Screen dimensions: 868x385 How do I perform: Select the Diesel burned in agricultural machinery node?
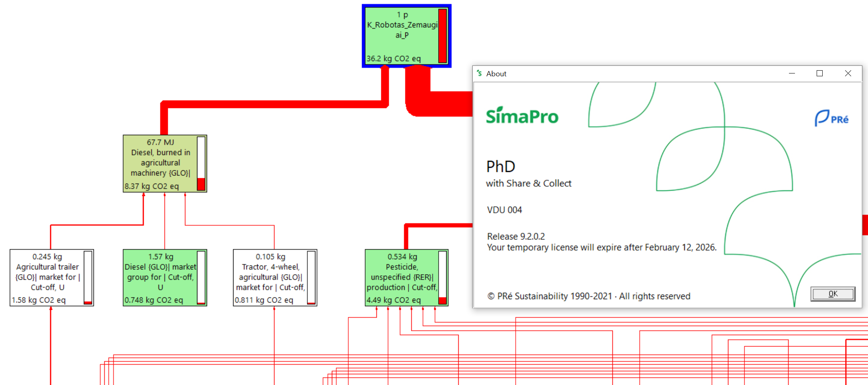tap(160, 163)
